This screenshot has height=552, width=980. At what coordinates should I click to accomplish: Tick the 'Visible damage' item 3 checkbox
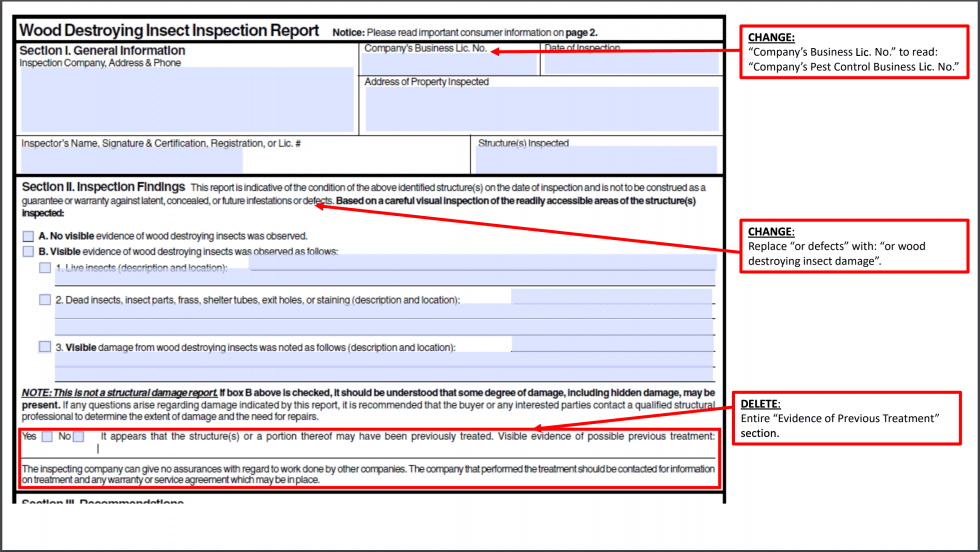45,347
